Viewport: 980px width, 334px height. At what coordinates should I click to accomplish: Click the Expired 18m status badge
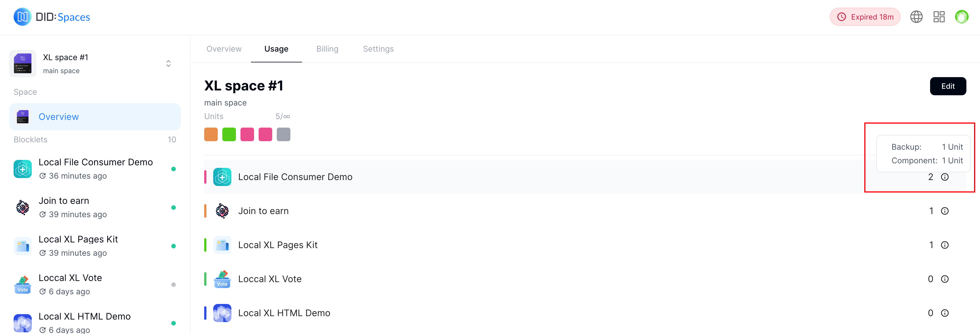(x=865, y=17)
